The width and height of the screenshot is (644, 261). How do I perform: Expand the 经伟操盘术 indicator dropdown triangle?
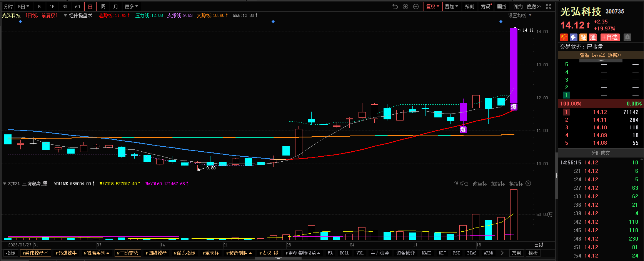click(x=65, y=15)
